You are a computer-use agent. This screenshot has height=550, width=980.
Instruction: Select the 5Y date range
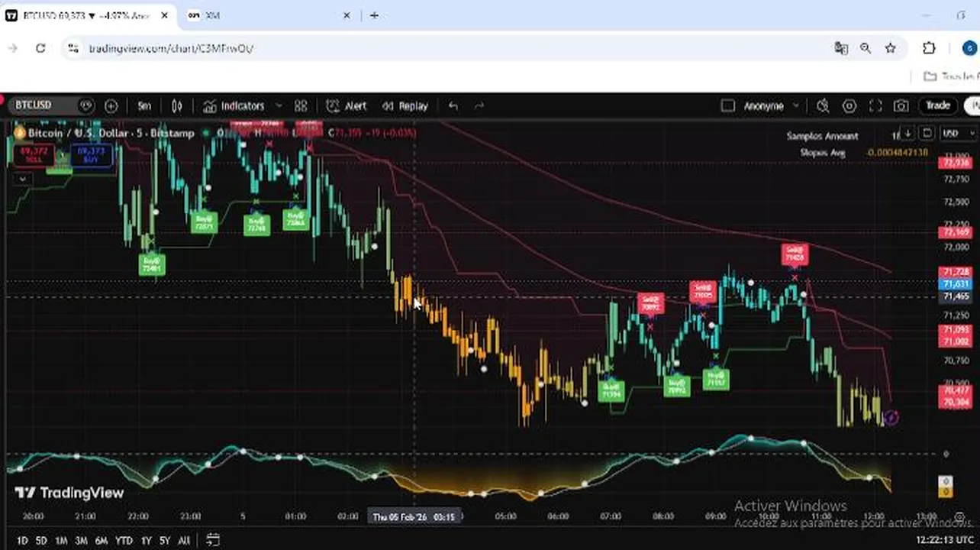pyautogui.click(x=165, y=540)
